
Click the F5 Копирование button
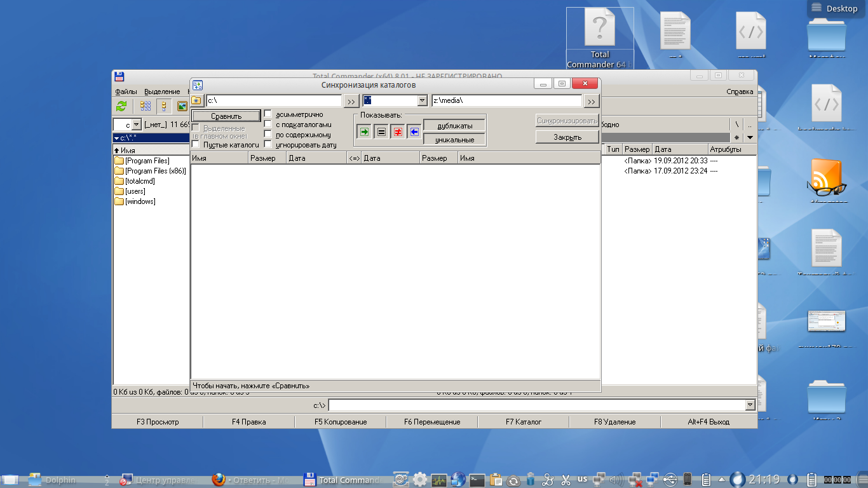341,422
